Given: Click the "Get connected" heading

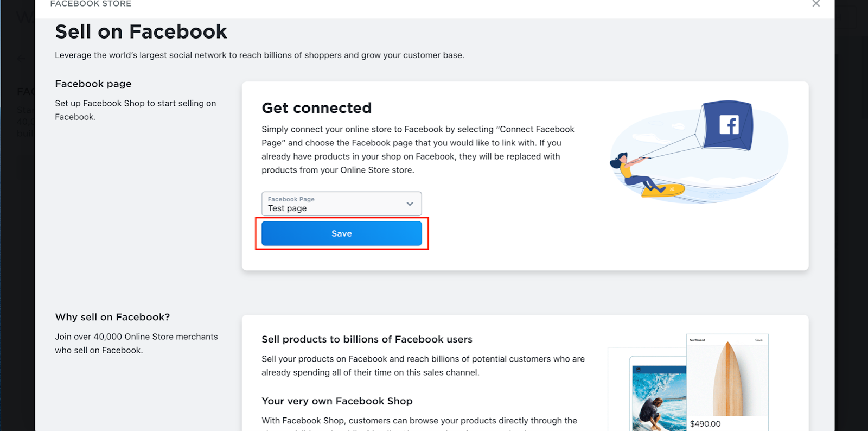Looking at the screenshot, I should [316, 108].
